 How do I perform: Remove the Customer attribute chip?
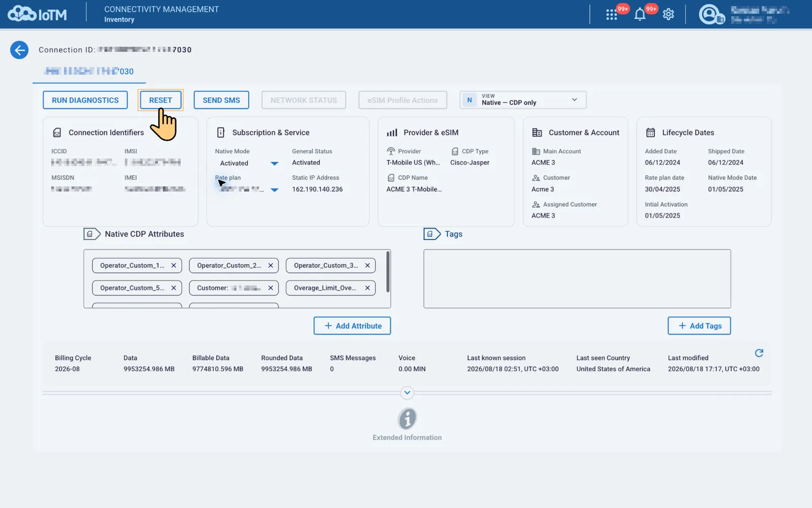pos(270,288)
